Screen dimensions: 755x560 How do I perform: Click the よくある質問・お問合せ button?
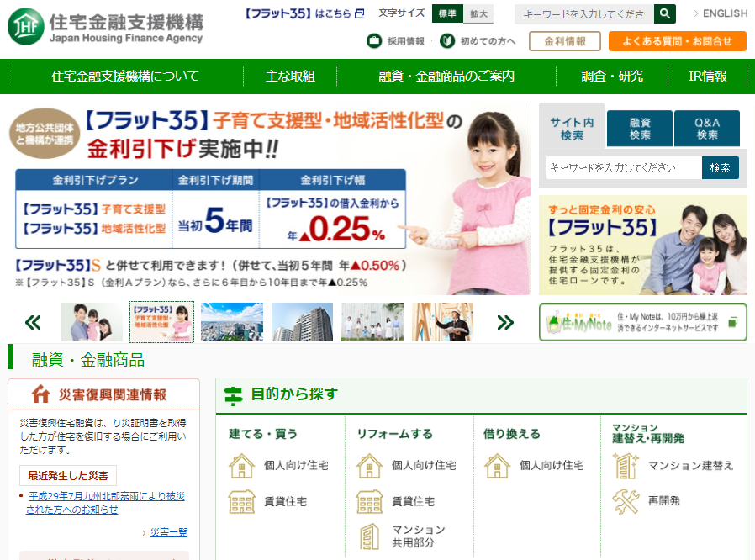[678, 41]
